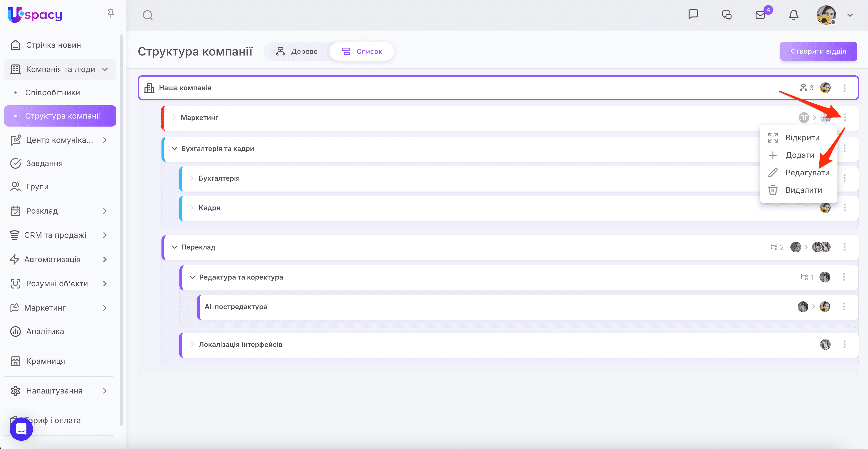
Task: Choose Редагувати in the context menu
Action: point(807,172)
